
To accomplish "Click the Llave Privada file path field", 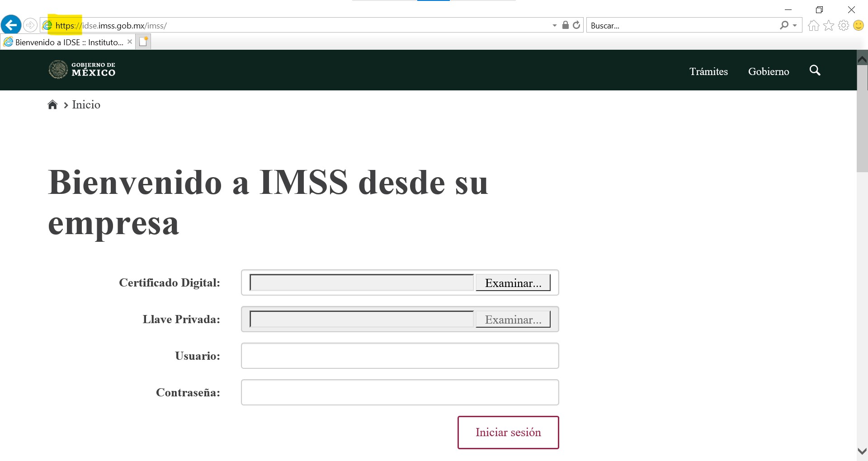I will point(362,319).
